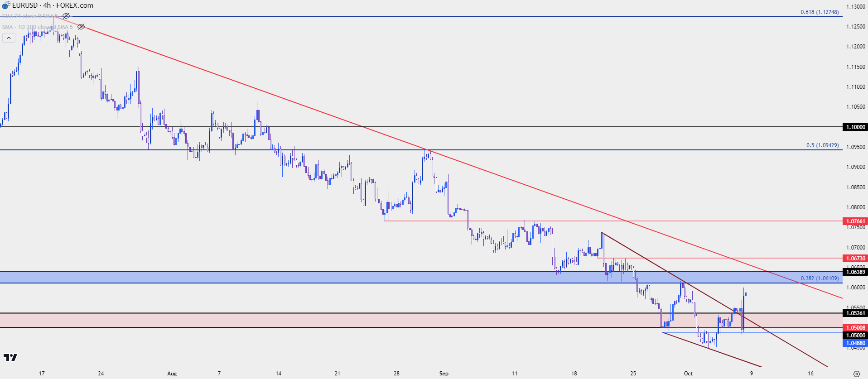The height and width of the screenshot is (379, 868).
Task: Click the 1.13000 price axis tick
Action: click(x=856, y=7)
